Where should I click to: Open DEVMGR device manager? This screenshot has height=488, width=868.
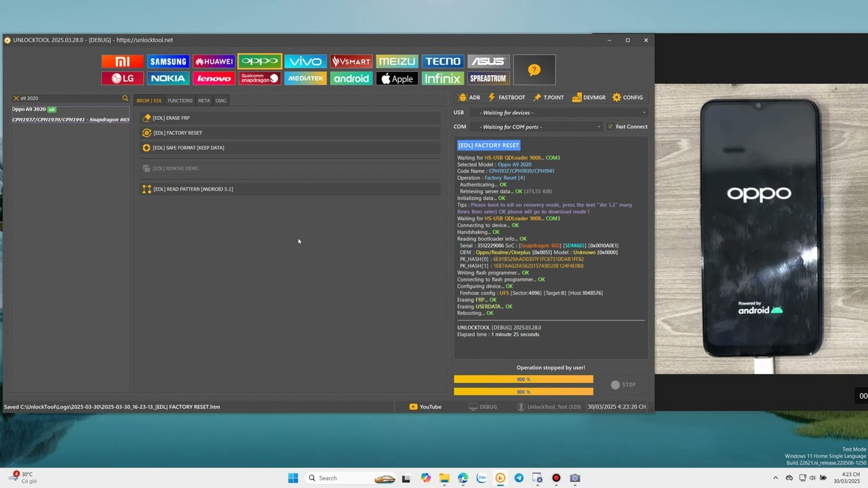click(589, 98)
